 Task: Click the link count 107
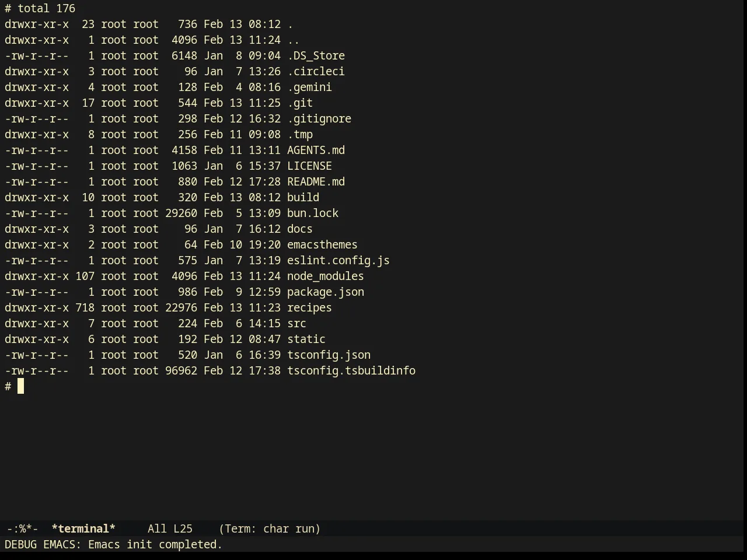tap(85, 276)
